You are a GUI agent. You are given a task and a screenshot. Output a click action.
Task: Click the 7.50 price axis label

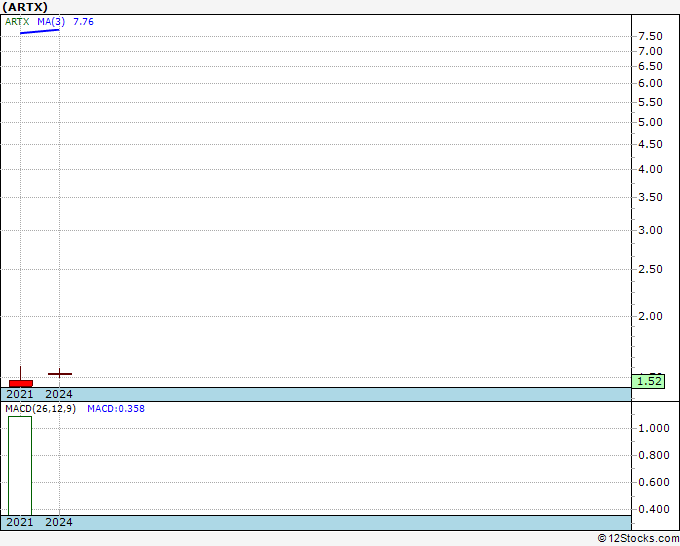[x=651, y=36]
